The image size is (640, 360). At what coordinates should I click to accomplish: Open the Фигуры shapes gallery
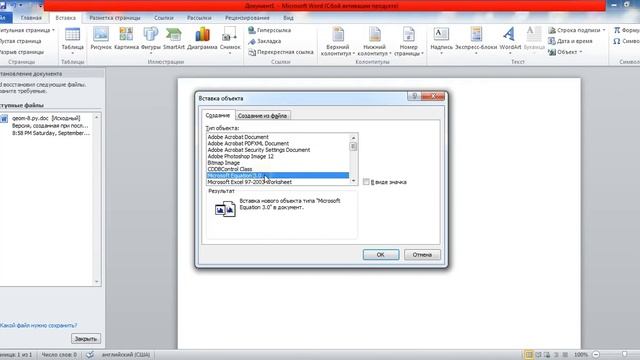tap(151, 40)
